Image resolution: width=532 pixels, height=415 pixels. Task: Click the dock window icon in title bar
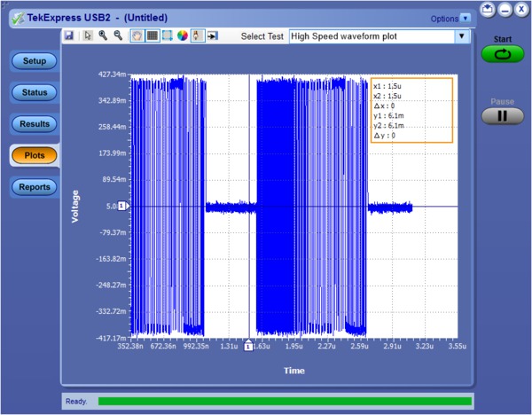click(x=488, y=9)
